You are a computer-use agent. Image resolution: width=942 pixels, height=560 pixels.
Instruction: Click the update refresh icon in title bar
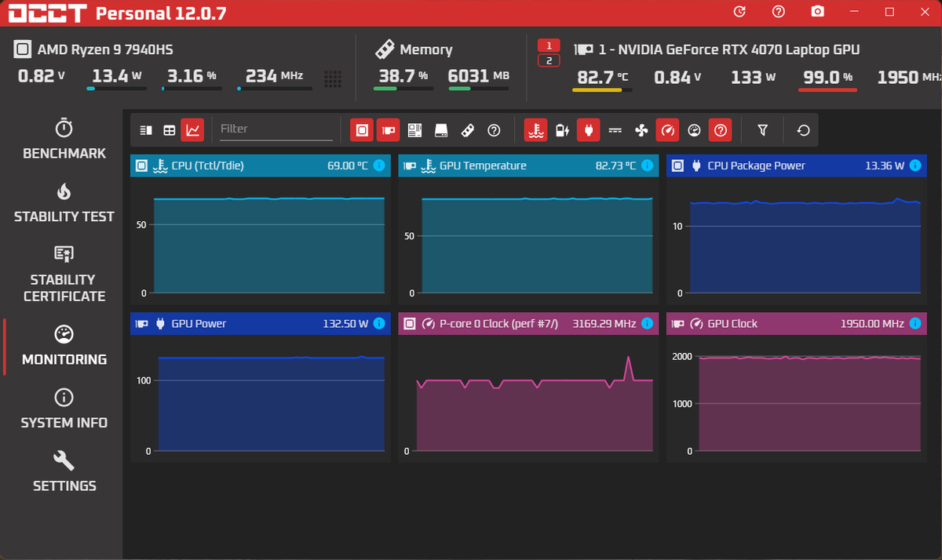coord(739,12)
